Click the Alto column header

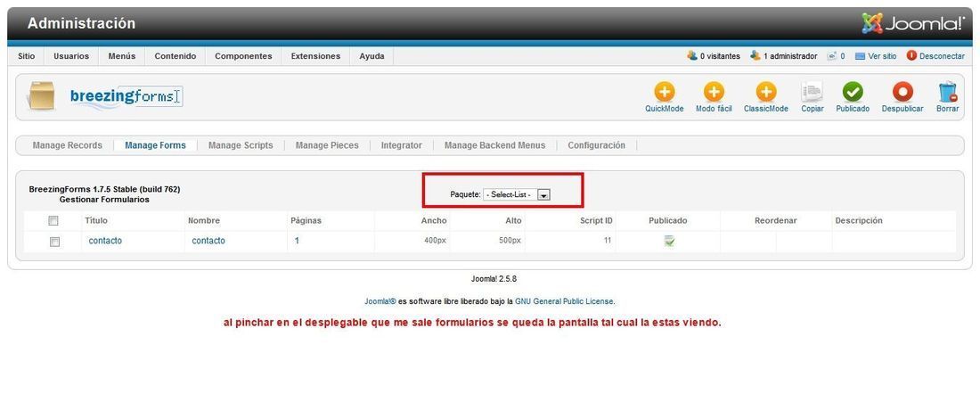pyautogui.click(x=513, y=221)
